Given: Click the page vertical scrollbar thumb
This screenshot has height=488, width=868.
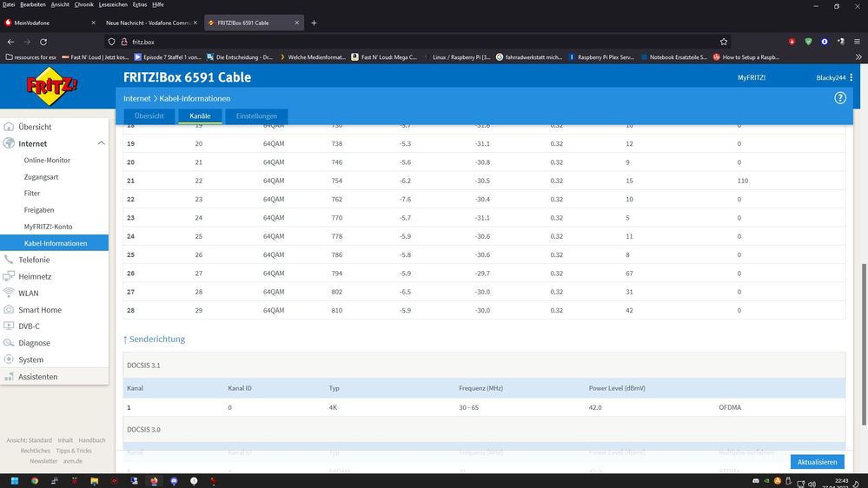Looking at the screenshot, I should tap(865, 344).
